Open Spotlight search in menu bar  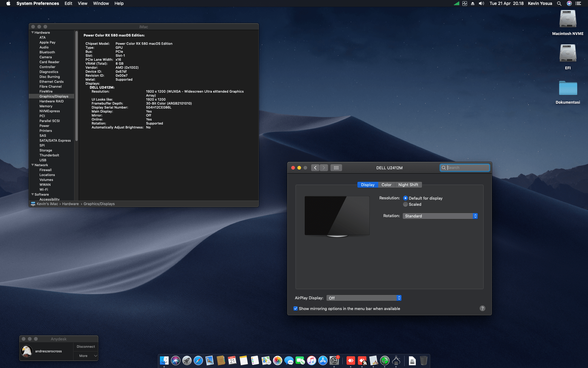click(559, 3)
